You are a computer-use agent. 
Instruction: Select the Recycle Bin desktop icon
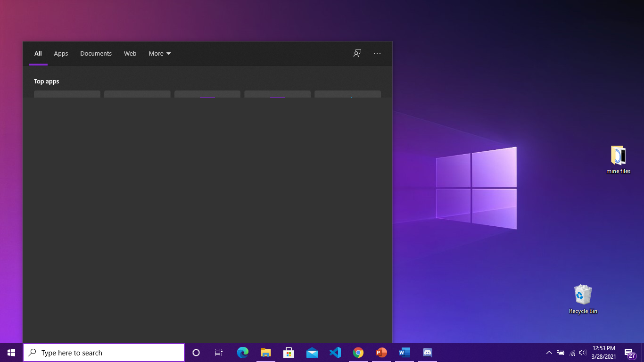coord(583,299)
